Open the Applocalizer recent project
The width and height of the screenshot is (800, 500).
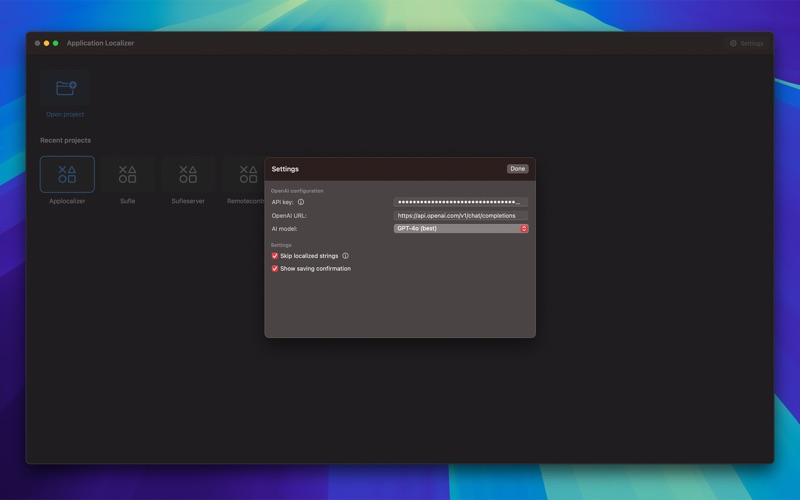[67, 174]
